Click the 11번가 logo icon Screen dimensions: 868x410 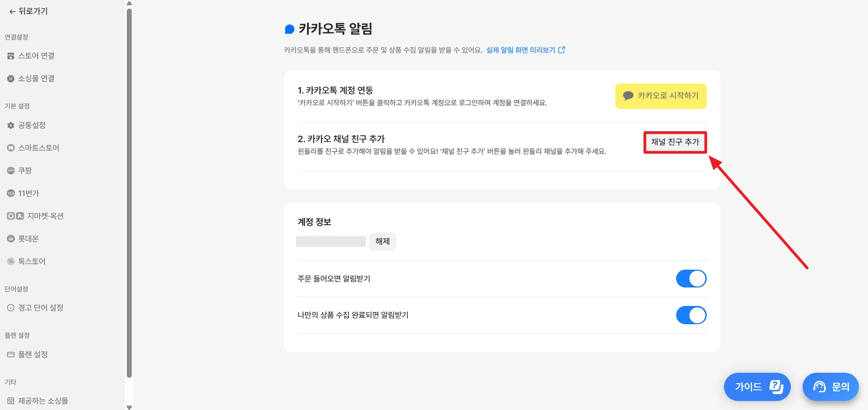tap(11, 193)
